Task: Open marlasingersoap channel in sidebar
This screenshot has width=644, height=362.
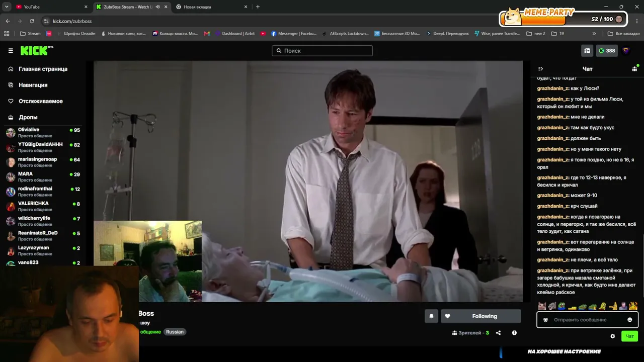Action: tap(43, 162)
